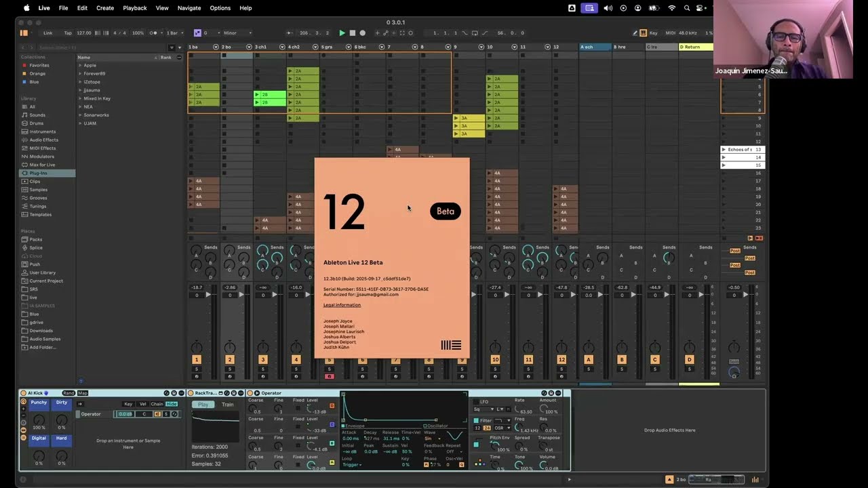
Task: Toggle Return D track activator
Action: pyautogui.click(x=689, y=359)
